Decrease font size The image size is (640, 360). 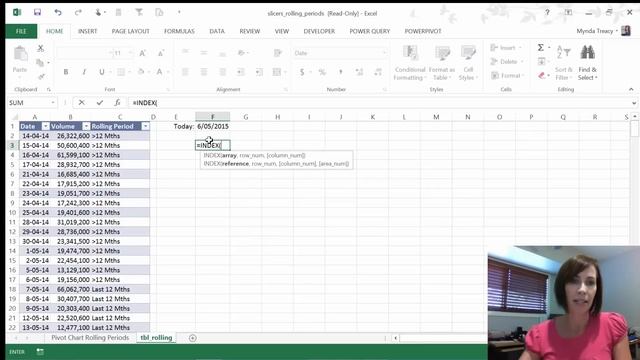[x=161, y=53]
